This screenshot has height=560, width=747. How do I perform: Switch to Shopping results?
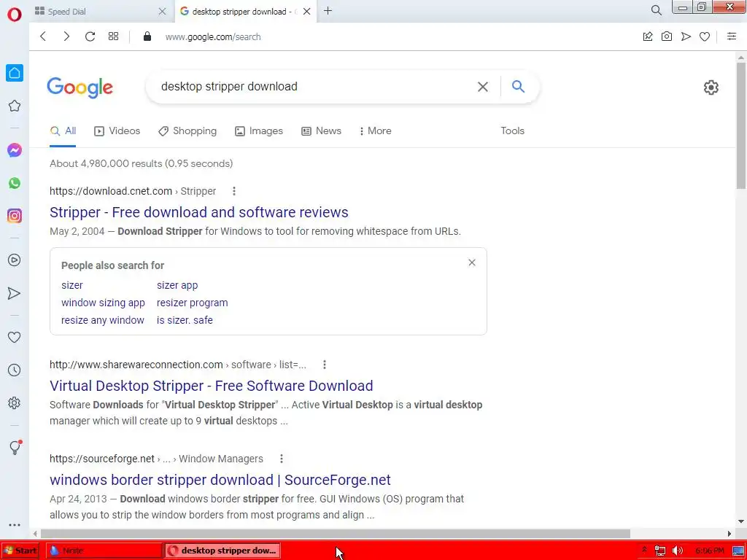click(187, 131)
